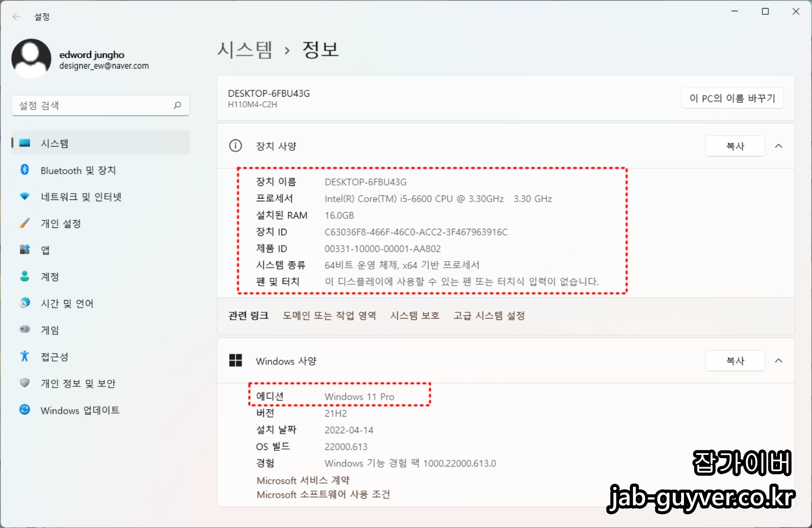Click the Windows 업데이트 sync icon
The height and width of the screenshot is (528, 812).
pyautogui.click(x=25, y=409)
